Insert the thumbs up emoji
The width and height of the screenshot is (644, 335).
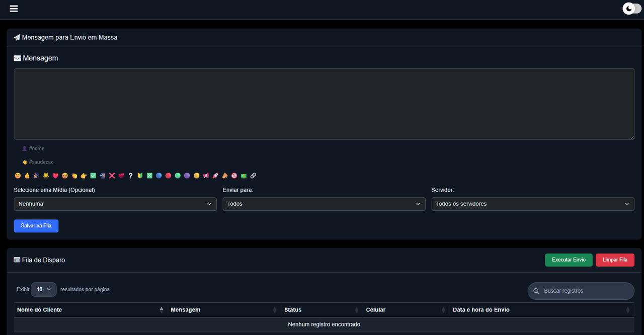[x=27, y=176]
